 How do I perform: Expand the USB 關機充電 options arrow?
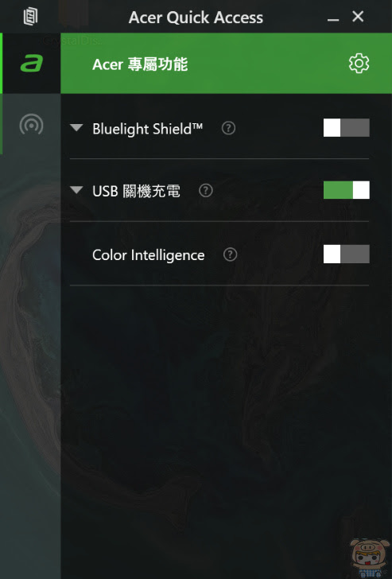[x=76, y=190]
